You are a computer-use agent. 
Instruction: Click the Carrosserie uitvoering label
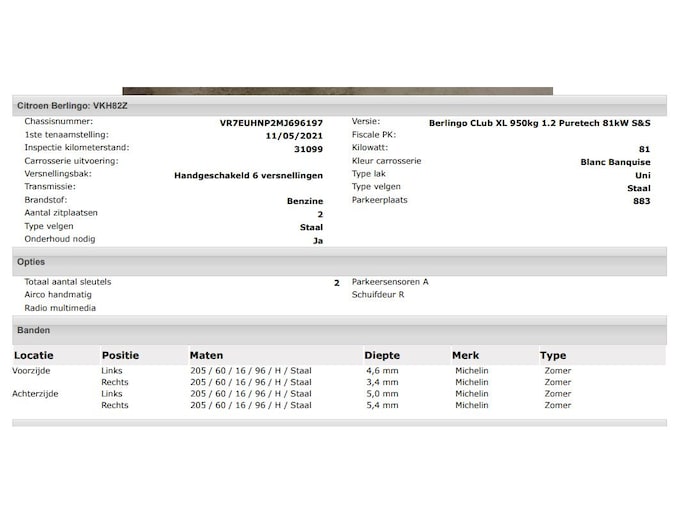pos(72,161)
